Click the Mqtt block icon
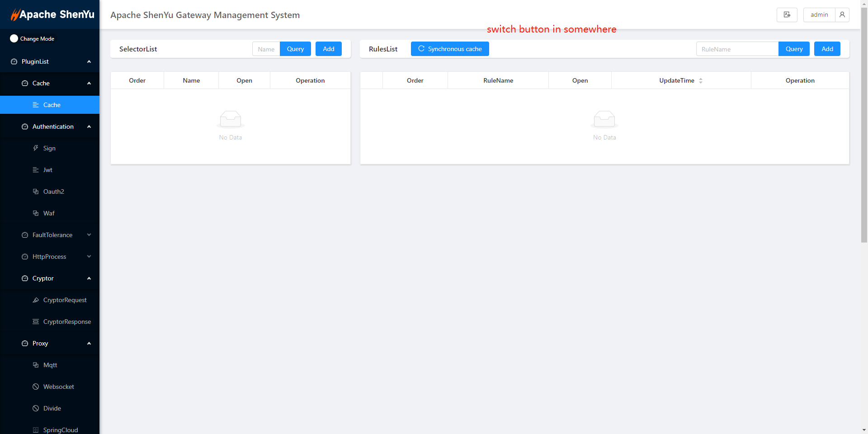The image size is (868, 434). [36, 365]
